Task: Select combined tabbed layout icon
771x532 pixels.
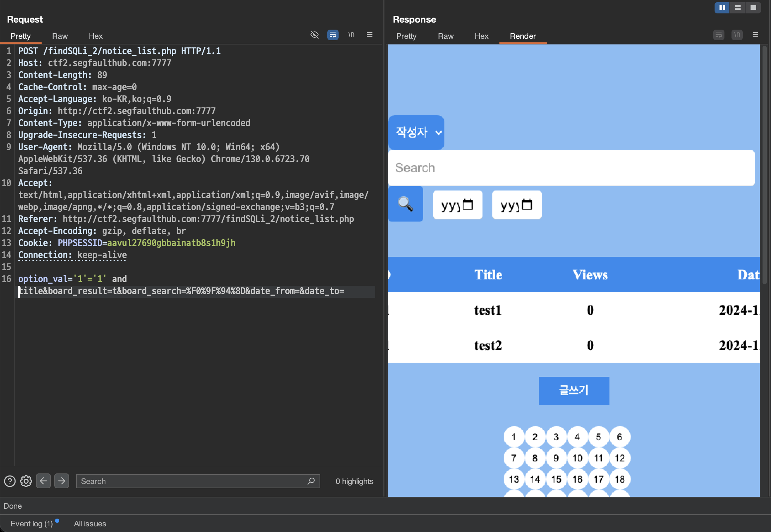Action: (753, 7)
